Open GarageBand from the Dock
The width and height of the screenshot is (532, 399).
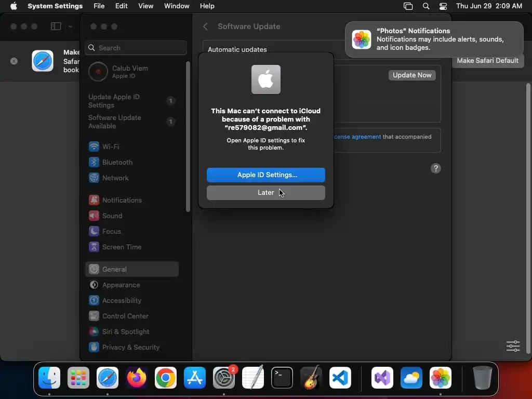(311, 377)
